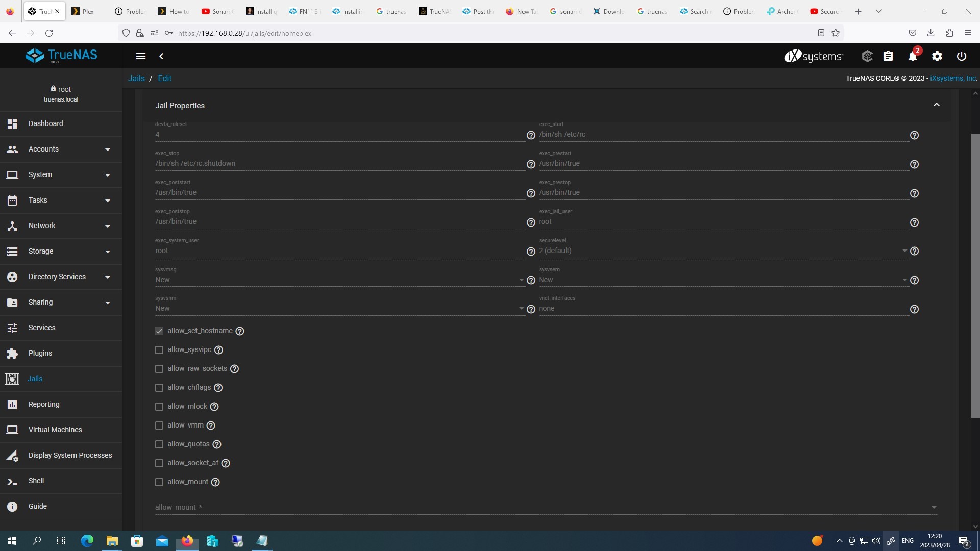
Task: Click the power icon in top bar
Action: 962,56
